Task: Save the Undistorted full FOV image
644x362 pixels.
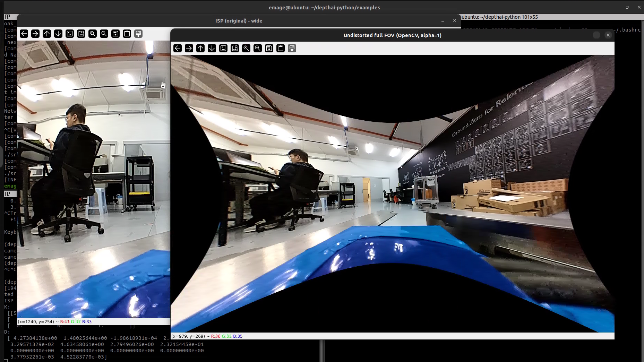Action: pyautogui.click(x=269, y=48)
